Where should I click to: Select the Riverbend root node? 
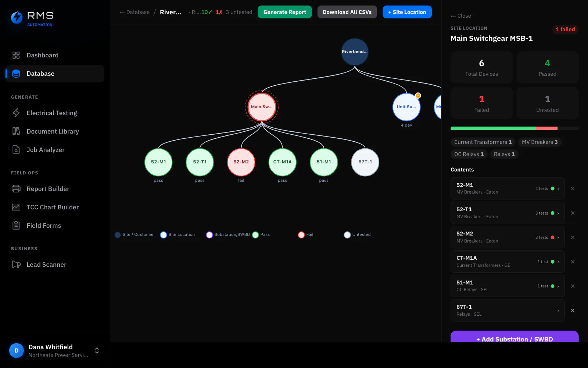coord(355,52)
